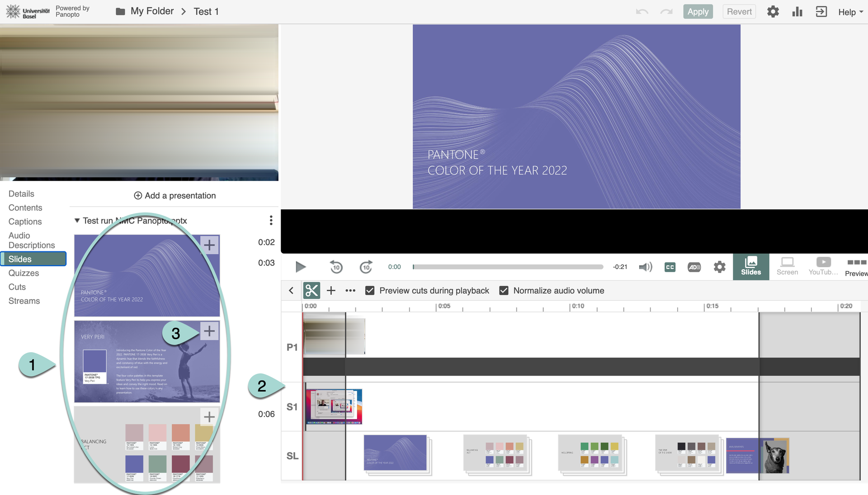Image resolution: width=868 pixels, height=495 pixels.
Task: Click Add a presentation
Action: pos(175,195)
